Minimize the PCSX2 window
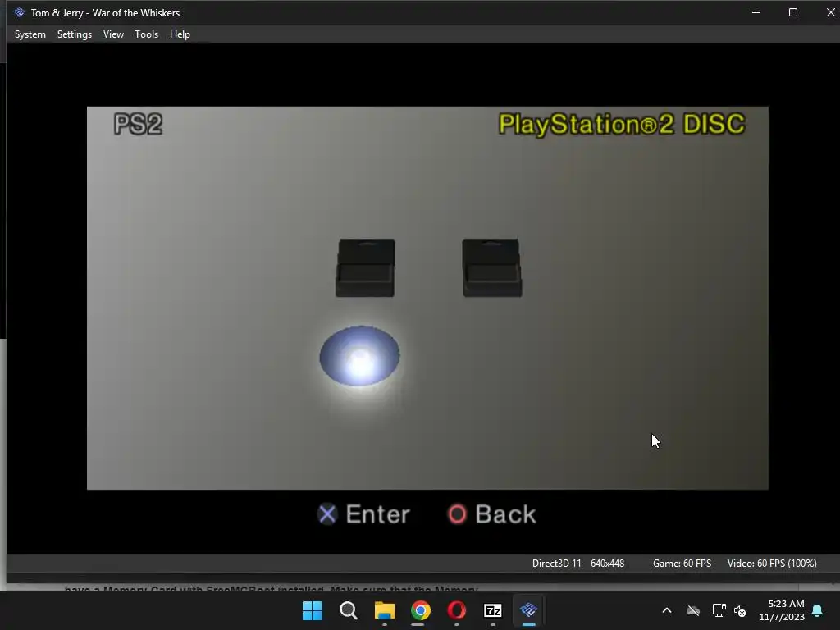 click(x=756, y=12)
